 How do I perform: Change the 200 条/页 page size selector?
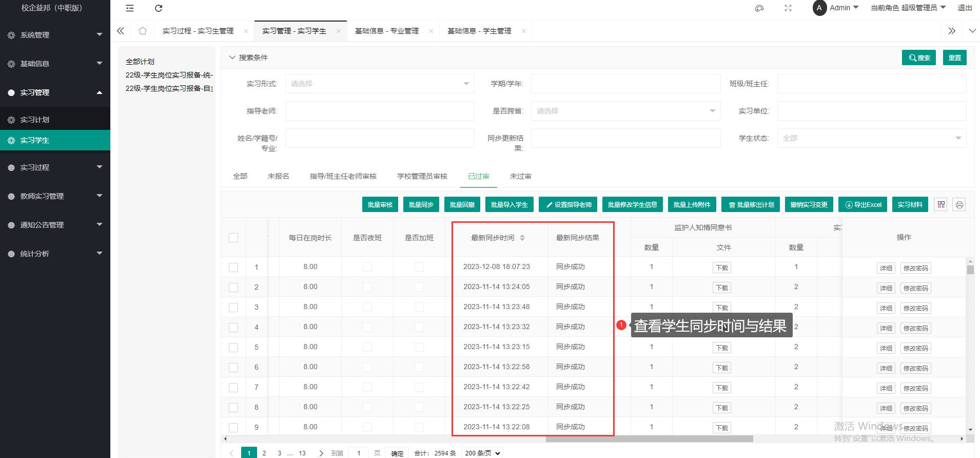[x=482, y=453]
